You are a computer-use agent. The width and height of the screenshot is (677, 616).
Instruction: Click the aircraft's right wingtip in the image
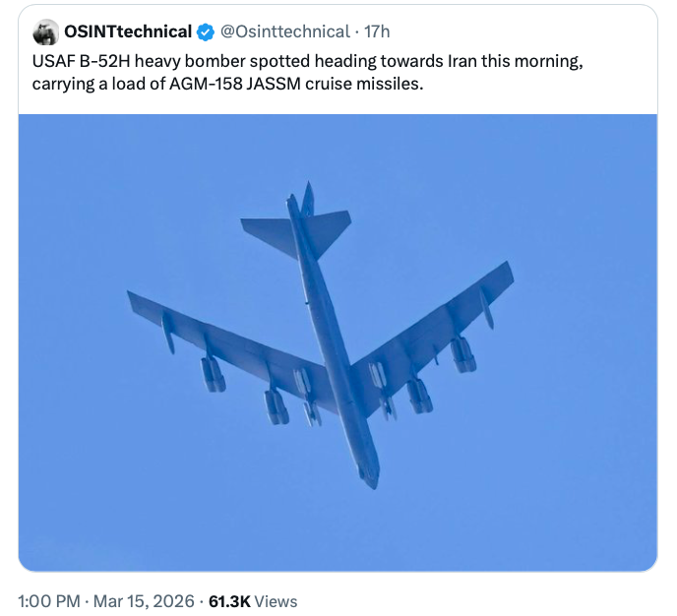click(x=507, y=268)
